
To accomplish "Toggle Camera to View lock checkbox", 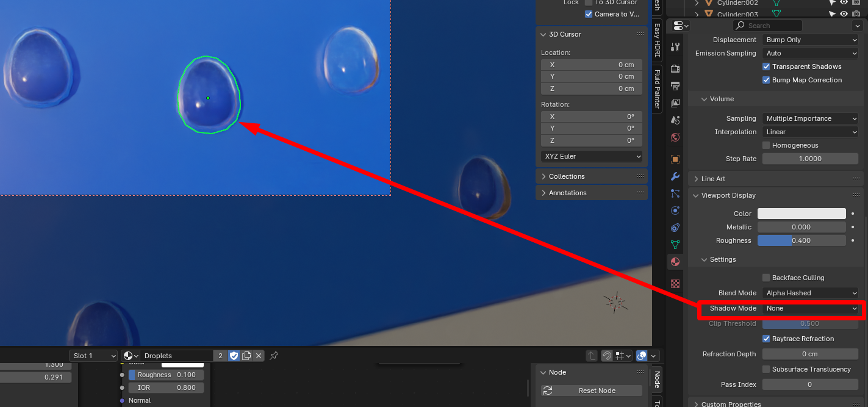I will (589, 14).
